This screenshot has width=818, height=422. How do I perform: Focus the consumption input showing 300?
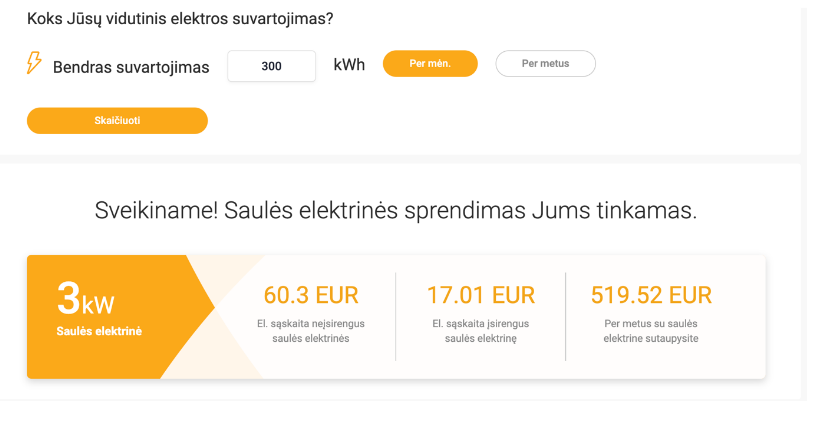[272, 66]
